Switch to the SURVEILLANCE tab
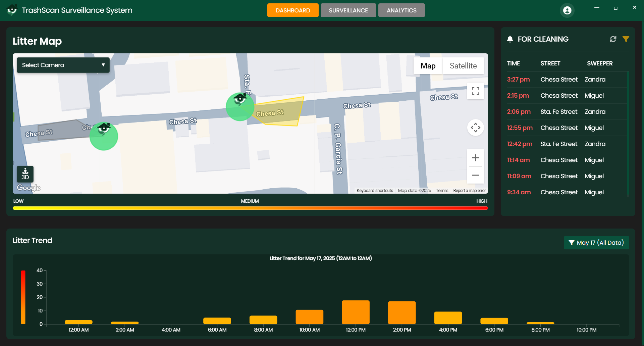 click(348, 10)
